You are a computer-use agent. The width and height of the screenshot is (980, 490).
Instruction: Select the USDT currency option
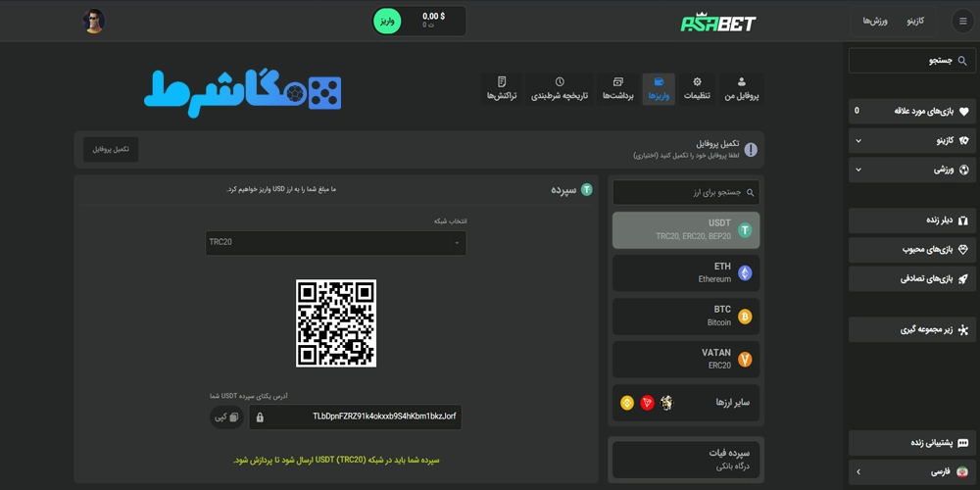click(686, 230)
